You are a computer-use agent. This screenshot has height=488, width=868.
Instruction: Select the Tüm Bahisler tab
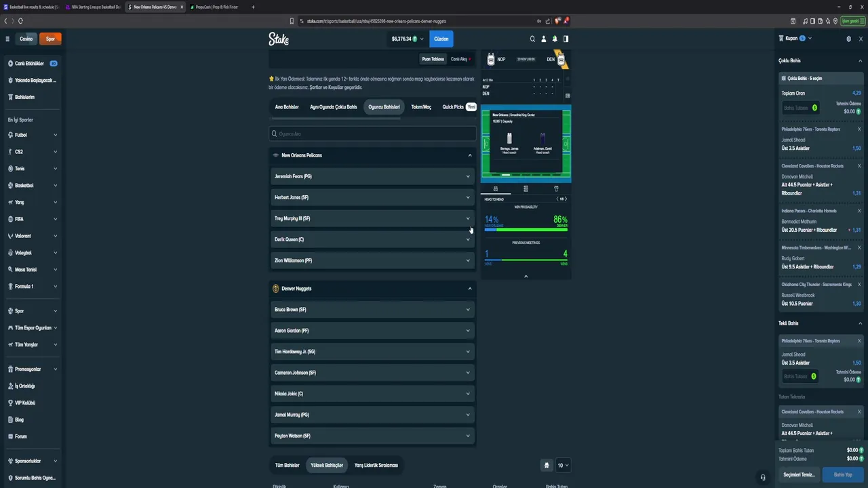coord(287,465)
